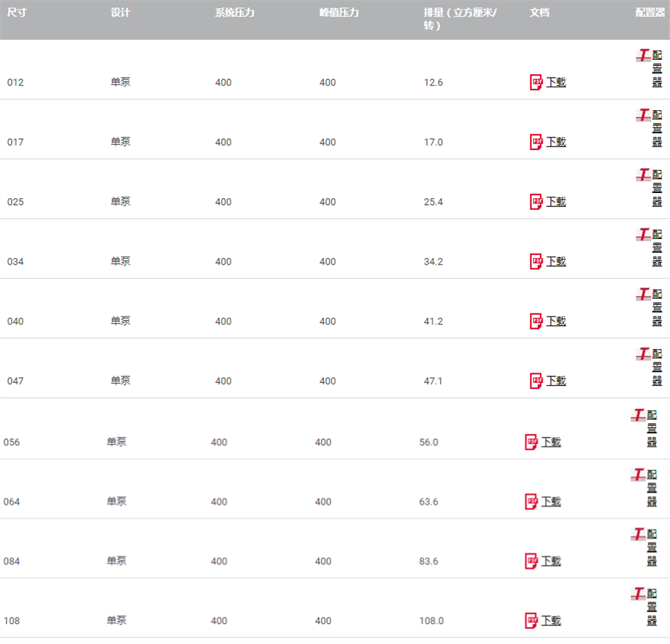Click the 下载 link for size 017
This screenshot has width=670, height=644.
(556, 142)
